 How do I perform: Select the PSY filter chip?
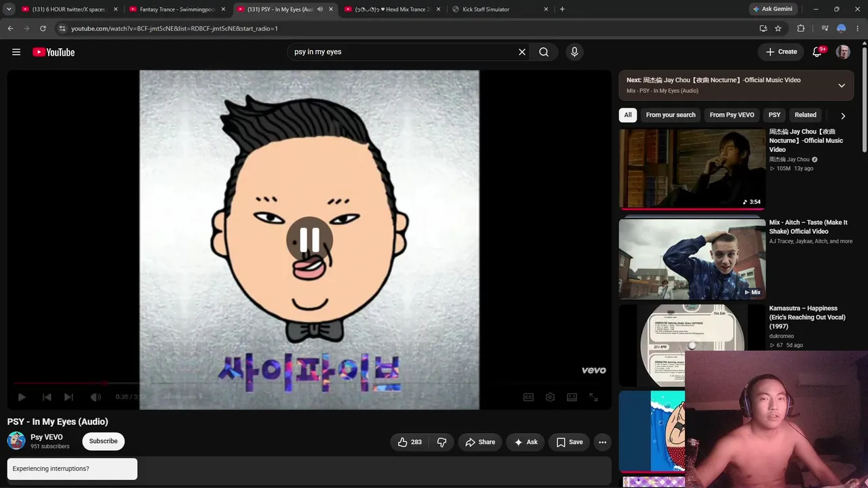774,115
